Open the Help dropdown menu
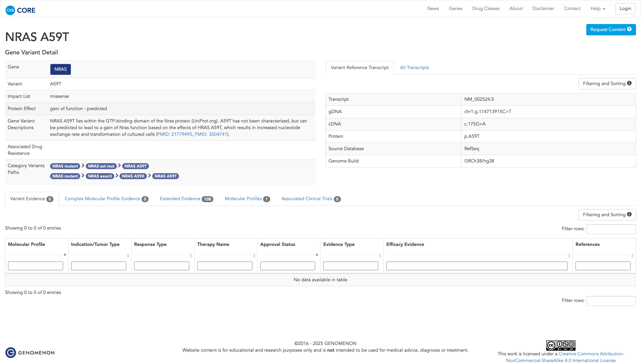Image resolution: width=641 pixels, height=364 pixels. 598,9
